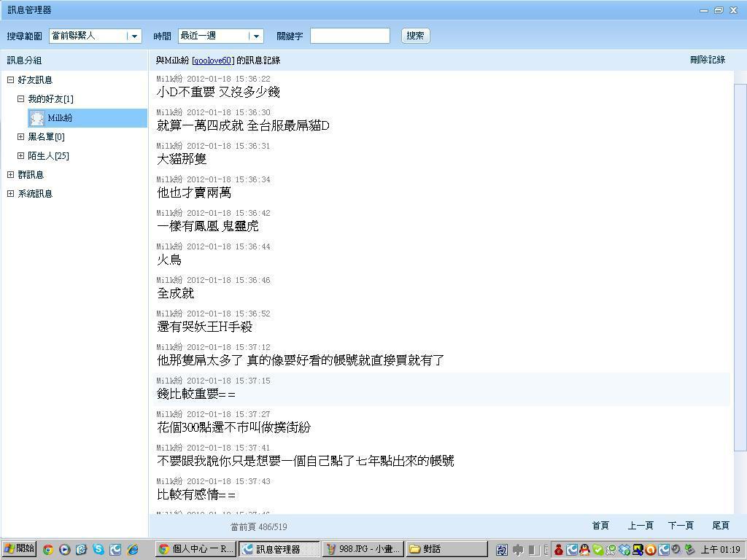Viewport: 747px width, 560px height.
Task: Select the 群訊息 tree label
Action: 31,175
